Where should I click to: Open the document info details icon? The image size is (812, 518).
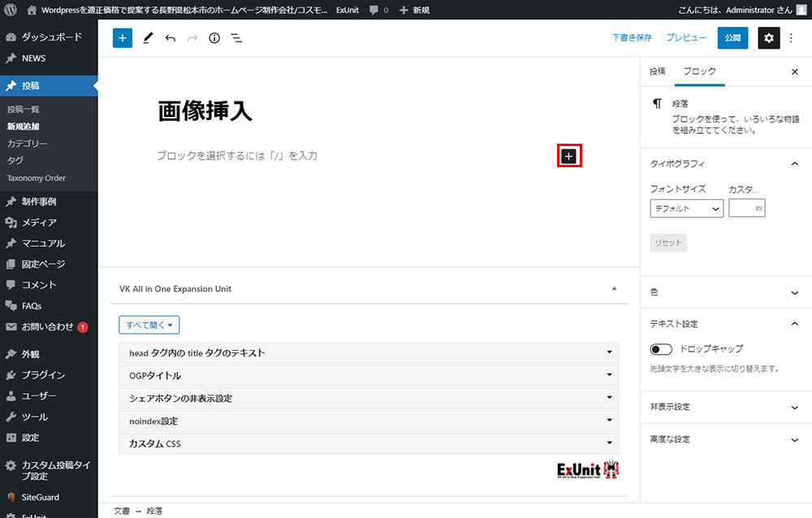click(214, 38)
